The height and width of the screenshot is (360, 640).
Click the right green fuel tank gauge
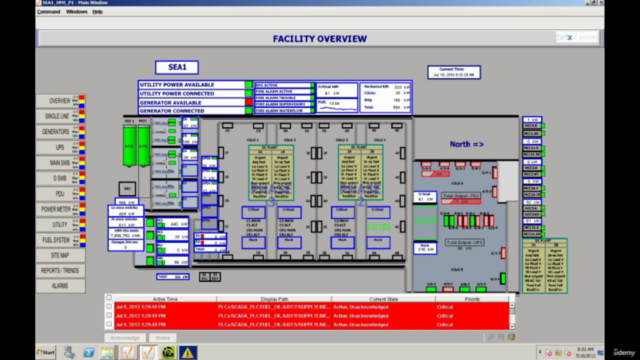[144, 146]
